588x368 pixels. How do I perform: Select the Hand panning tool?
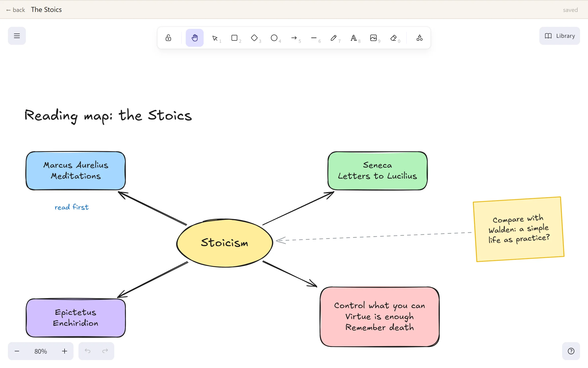195,38
